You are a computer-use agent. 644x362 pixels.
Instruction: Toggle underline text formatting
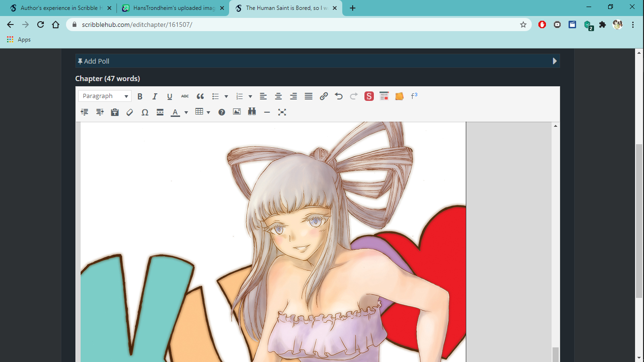click(170, 96)
